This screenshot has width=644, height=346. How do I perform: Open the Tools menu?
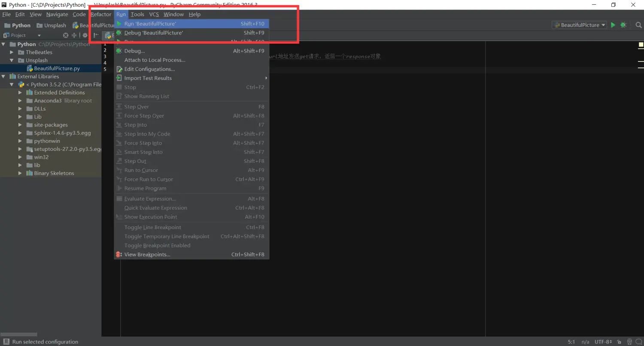[137, 14]
